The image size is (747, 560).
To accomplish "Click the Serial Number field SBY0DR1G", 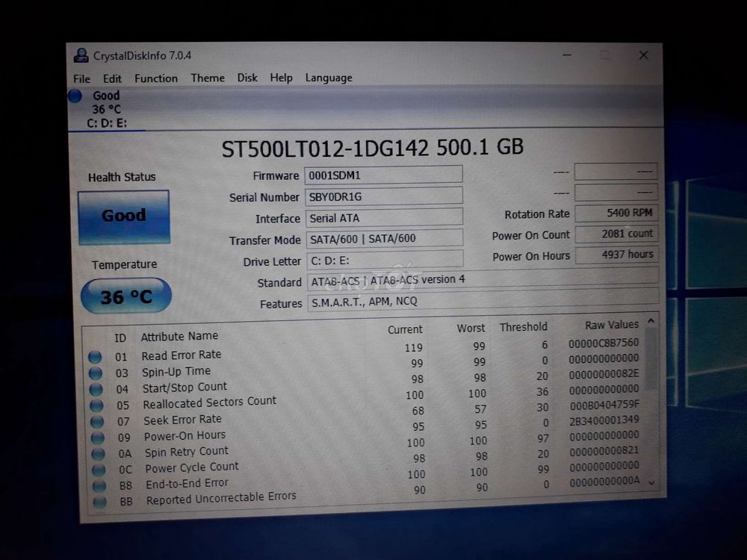I will [x=384, y=196].
